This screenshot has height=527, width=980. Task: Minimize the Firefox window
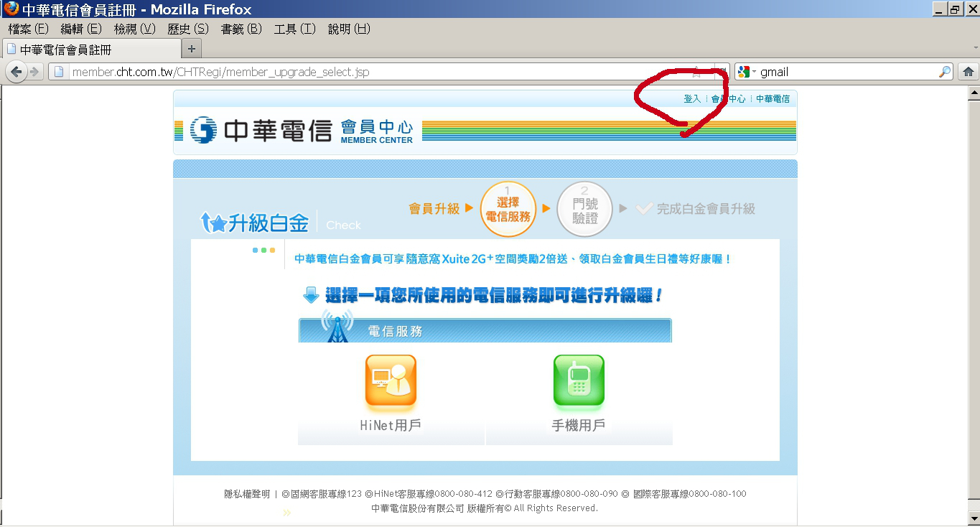tap(939, 9)
